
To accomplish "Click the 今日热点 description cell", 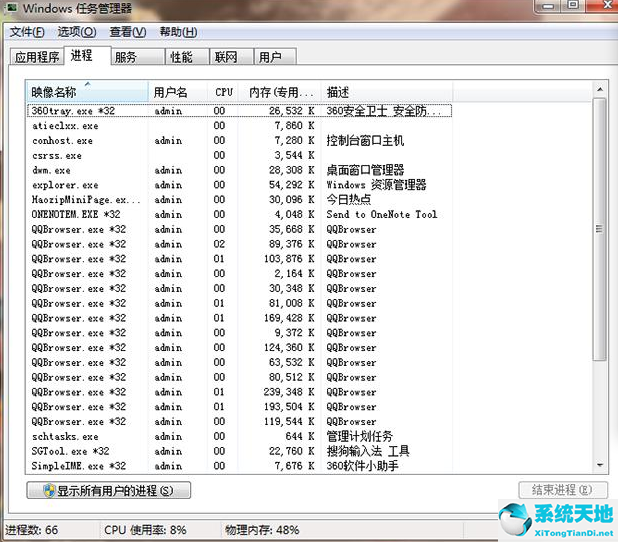I will point(348,199).
